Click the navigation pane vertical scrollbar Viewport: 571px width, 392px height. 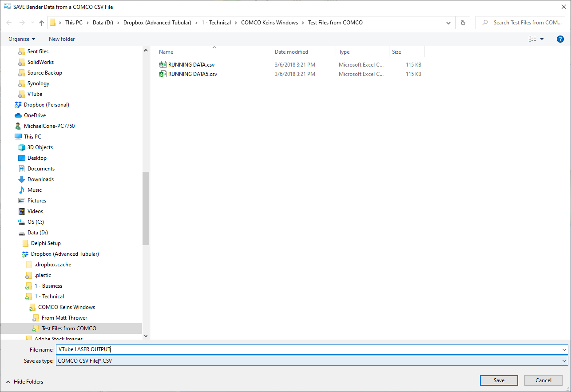coord(146,209)
